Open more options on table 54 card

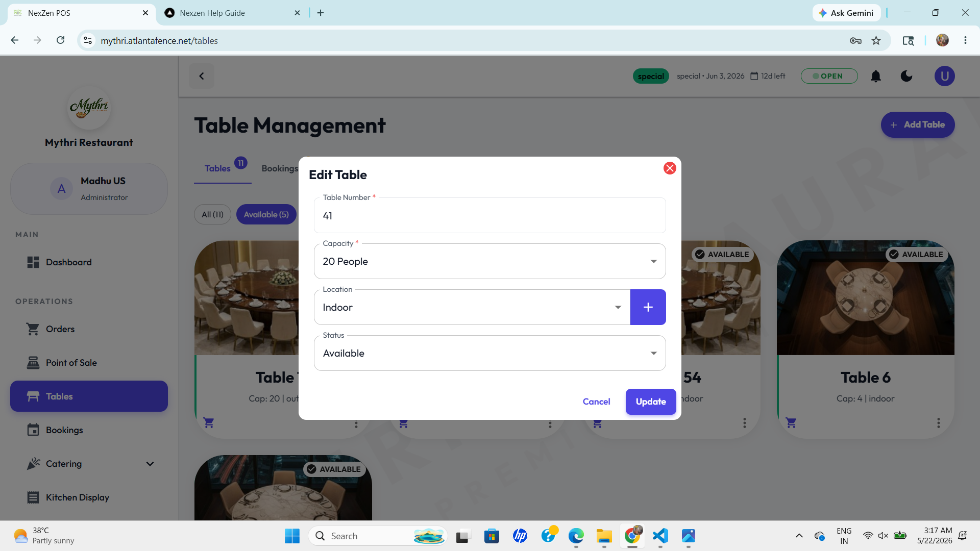[744, 423]
